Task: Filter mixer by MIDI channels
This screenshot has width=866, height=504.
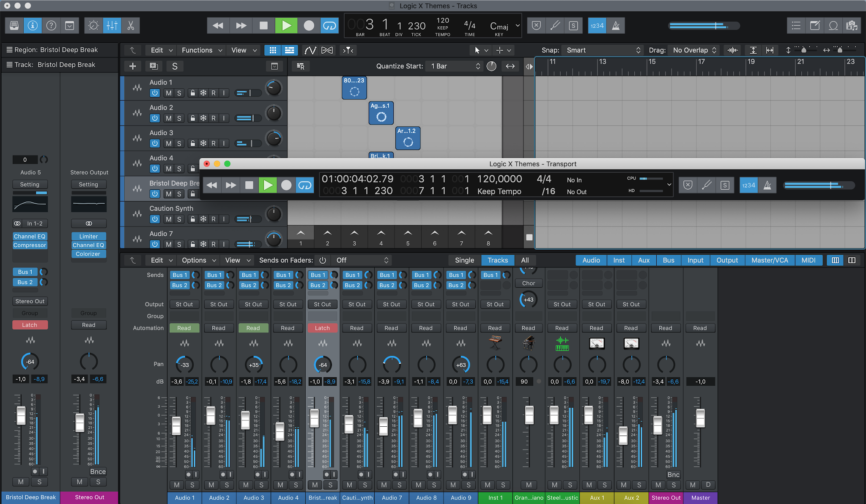Action: click(808, 260)
